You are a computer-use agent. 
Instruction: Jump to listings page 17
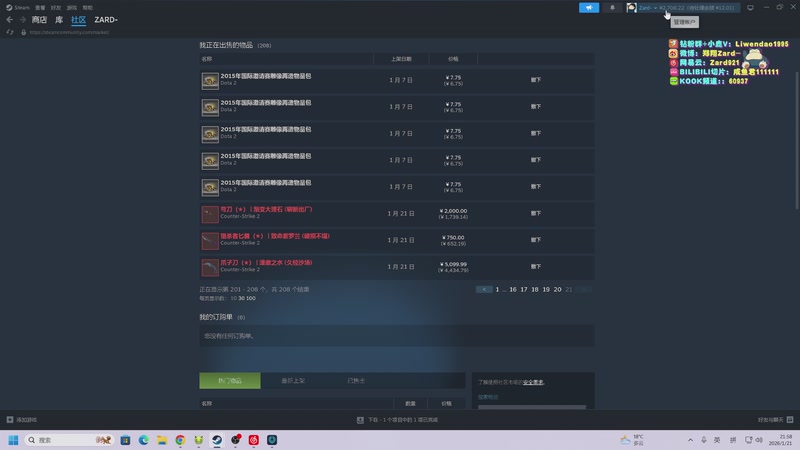(x=524, y=289)
